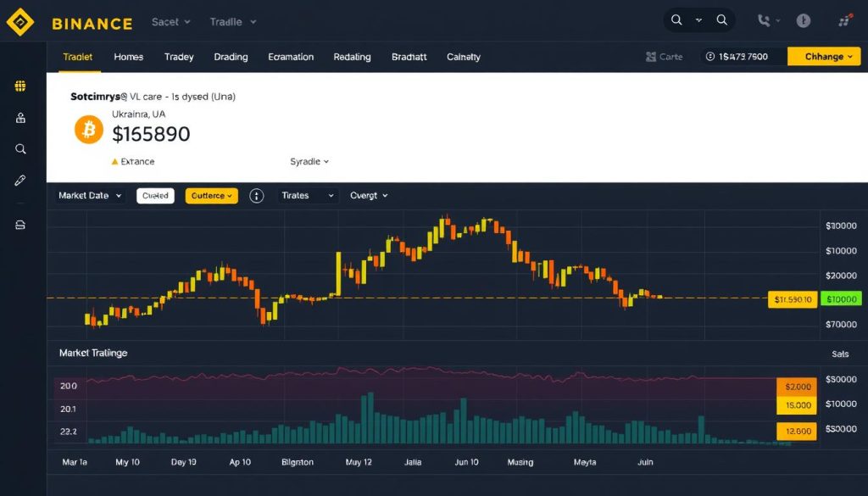The image size is (868, 496).
Task: Click the orange Bitcoin coin icon
Action: [x=88, y=130]
